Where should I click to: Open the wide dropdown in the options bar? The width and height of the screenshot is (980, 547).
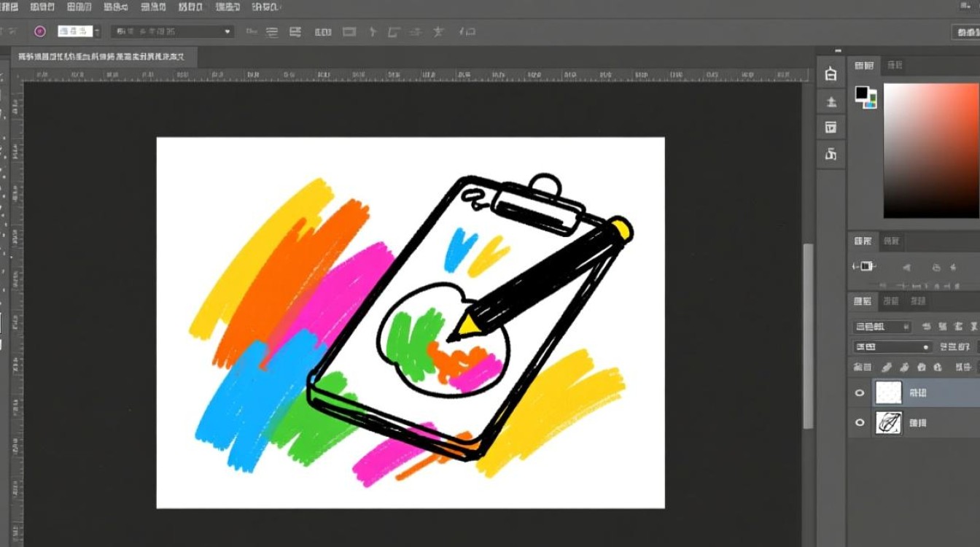pos(172,31)
